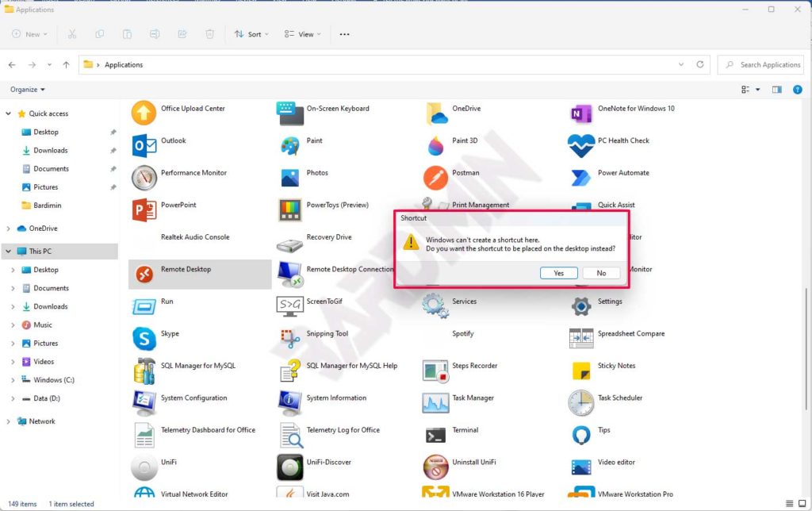Click No in the Shortcut dialog

click(x=601, y=273)
